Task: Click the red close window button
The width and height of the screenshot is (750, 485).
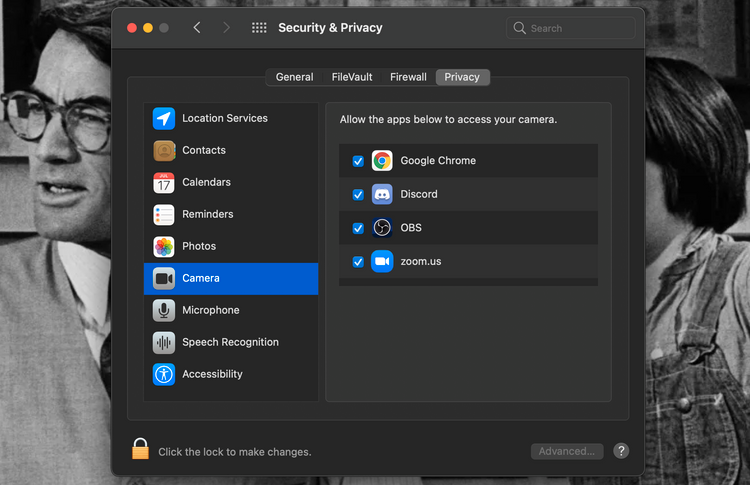Action: (x=132, y=28)
